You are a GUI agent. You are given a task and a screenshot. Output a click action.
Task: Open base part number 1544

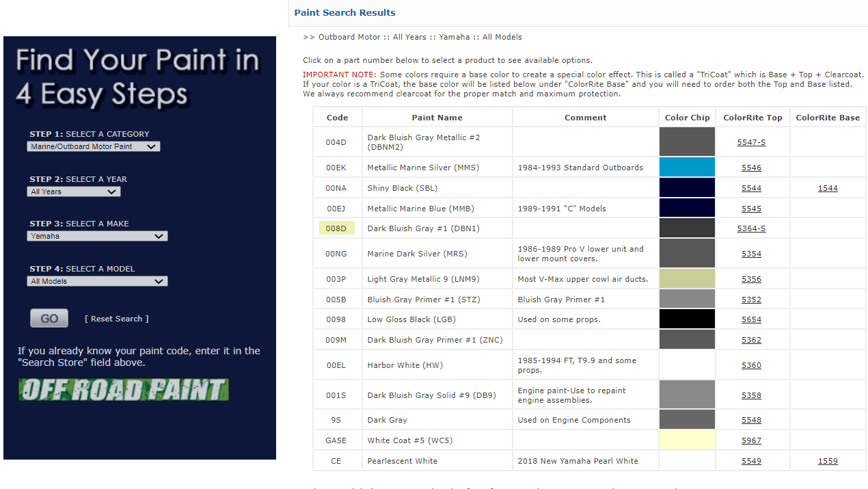pos(828,188)
